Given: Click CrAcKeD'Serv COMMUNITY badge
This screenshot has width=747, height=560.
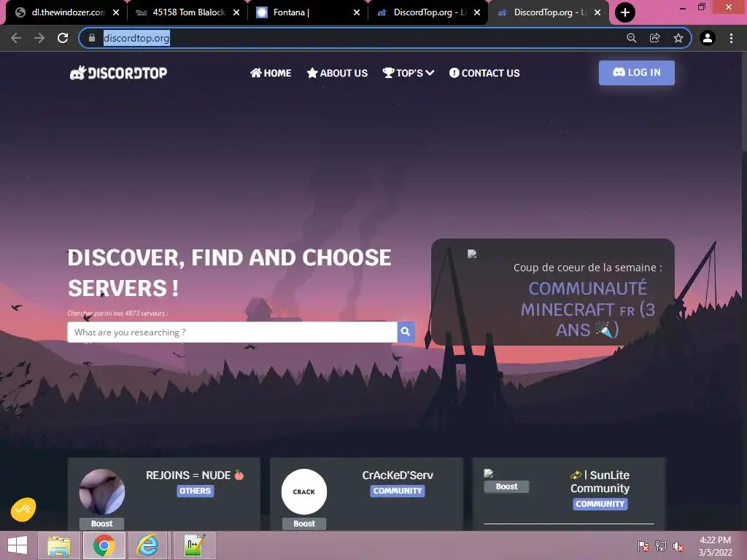Looking at the screenshot, I should click(398, 491).
